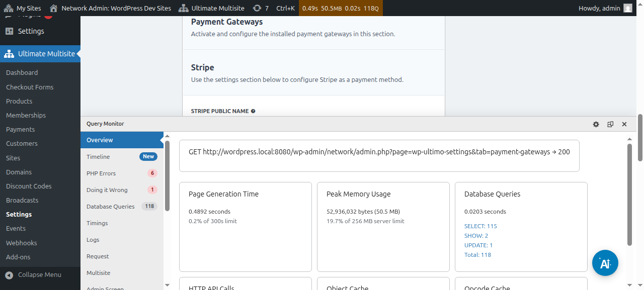The width and height of the screenshot is (644, 290).
Task: Open the floating AI assistant button
Action: click(x=605, y=263)
